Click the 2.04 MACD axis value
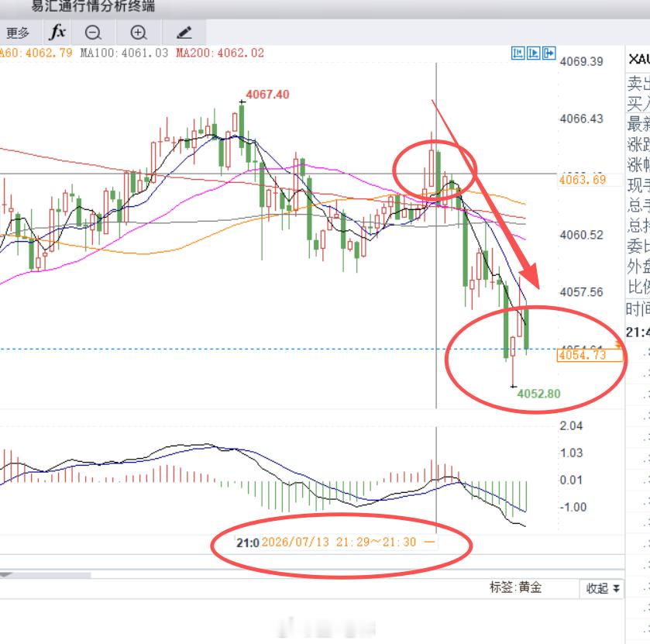650x644 pixels. click(x=571, y=426)
